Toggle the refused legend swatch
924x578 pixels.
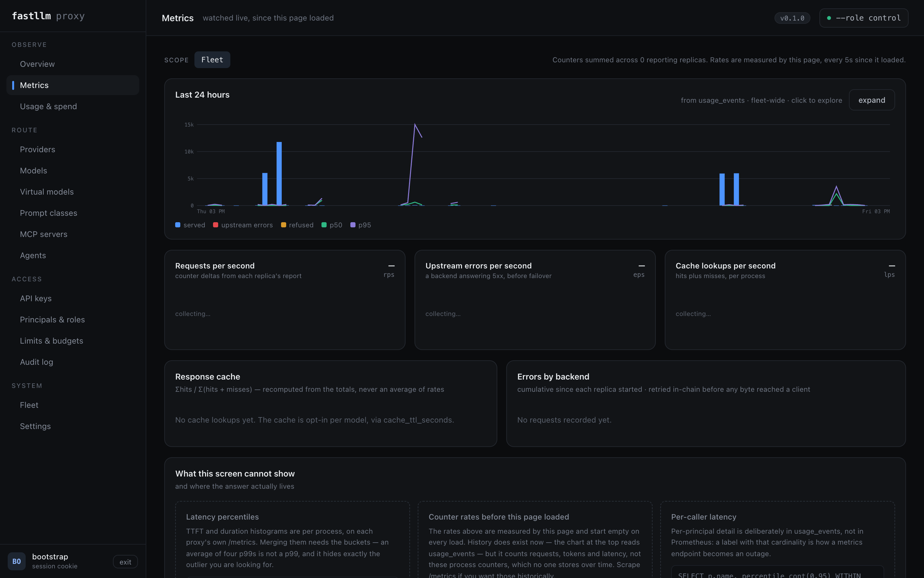pos(283,225)
